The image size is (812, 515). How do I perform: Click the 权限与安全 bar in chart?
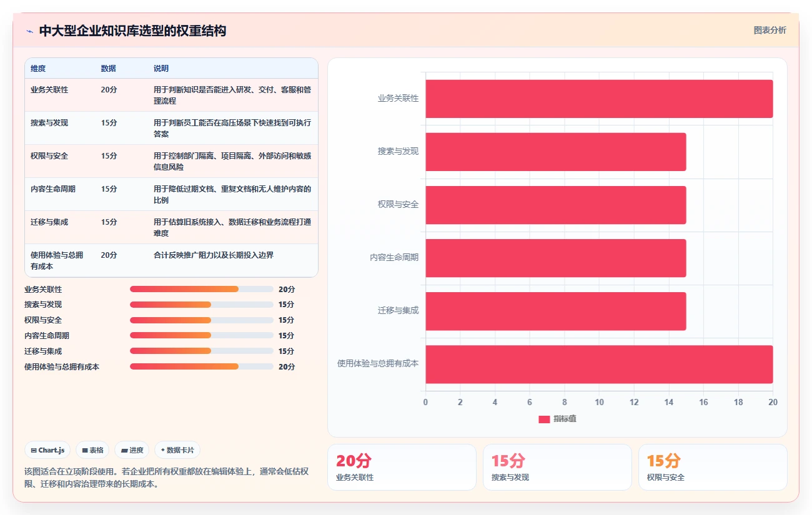point(556,205)
